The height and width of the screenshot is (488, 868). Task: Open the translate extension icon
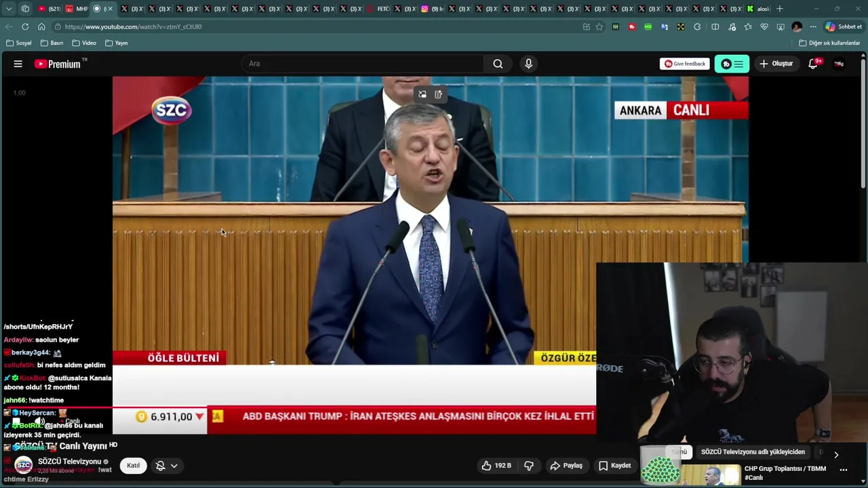click(x=665, y=26)
